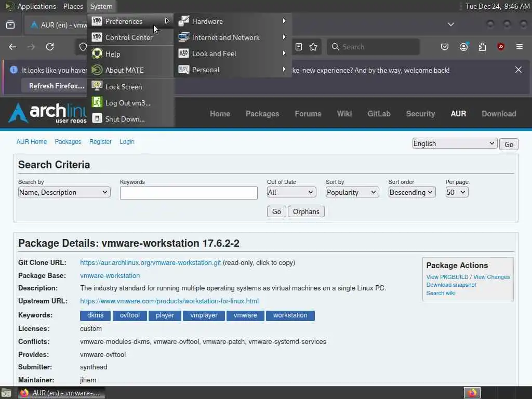
Task: Go back with the browser back arrow
Action: tap(12, 47)
